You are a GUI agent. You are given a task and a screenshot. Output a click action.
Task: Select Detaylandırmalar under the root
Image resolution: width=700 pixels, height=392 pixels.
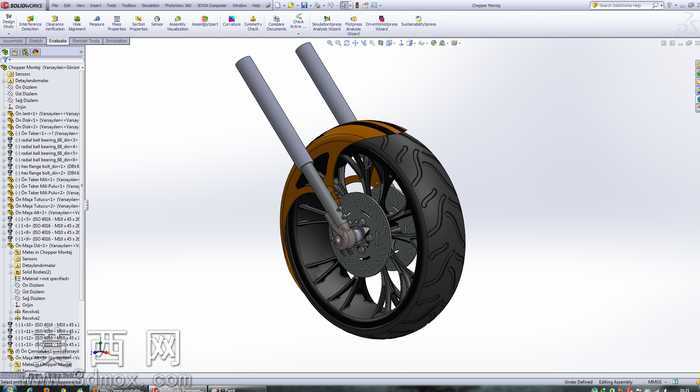point(31,81)
